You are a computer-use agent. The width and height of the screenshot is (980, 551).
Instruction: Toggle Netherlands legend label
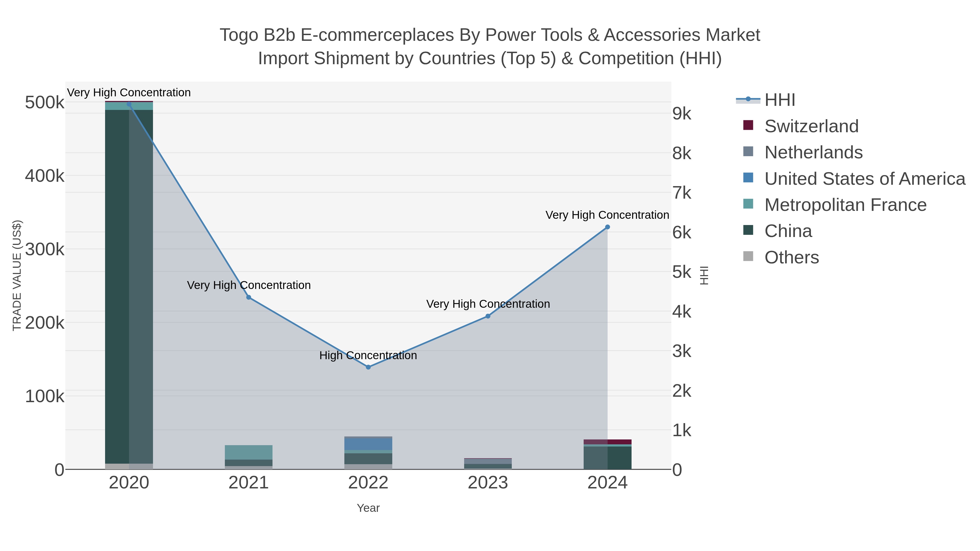coord(813,152)
